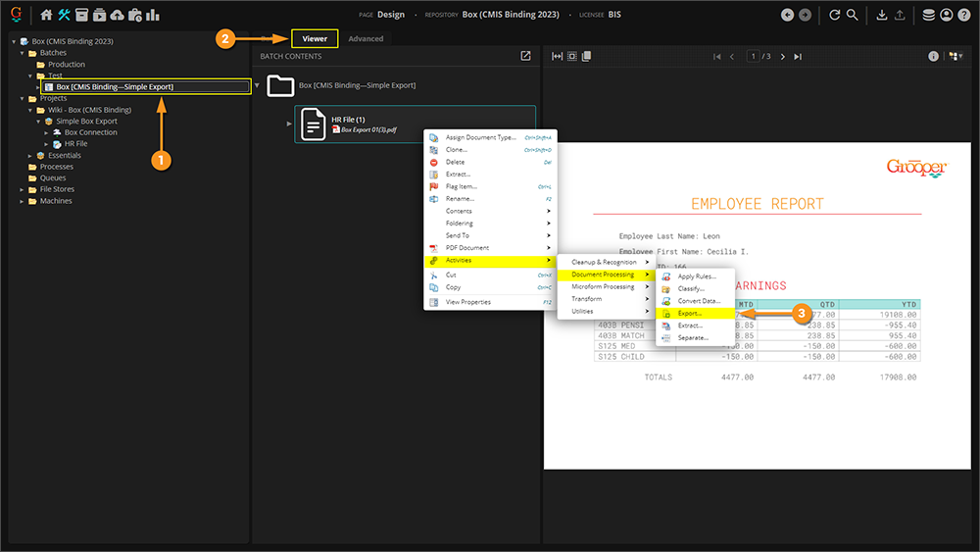Collapse the Box (CMIS Binding 2023) root node

pyautogui.click(x=14, y=42)
